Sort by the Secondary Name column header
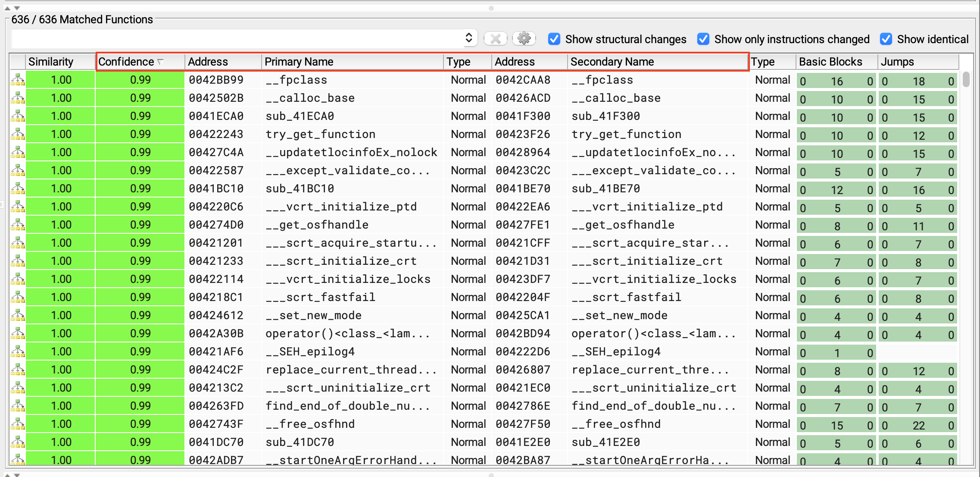Viewport: 980px width, 477px height. click(658, 62)
